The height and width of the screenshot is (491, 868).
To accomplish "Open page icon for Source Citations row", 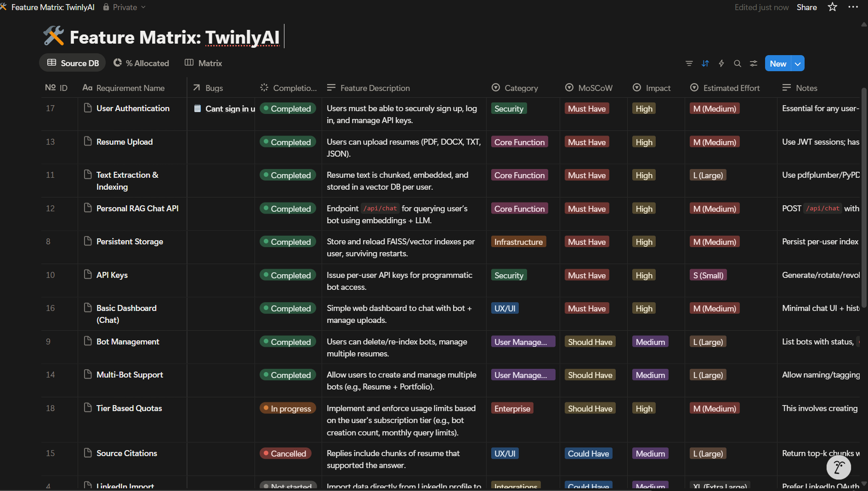I will [88, 453].
